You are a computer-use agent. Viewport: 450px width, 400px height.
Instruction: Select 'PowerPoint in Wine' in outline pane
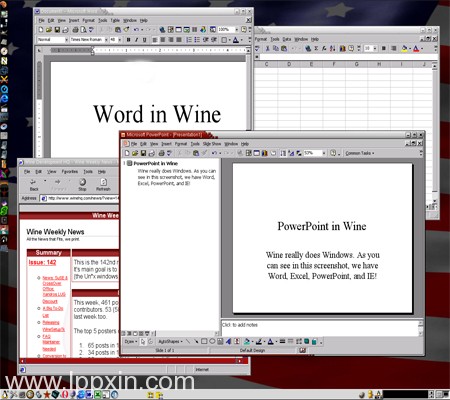click(156, 163)
